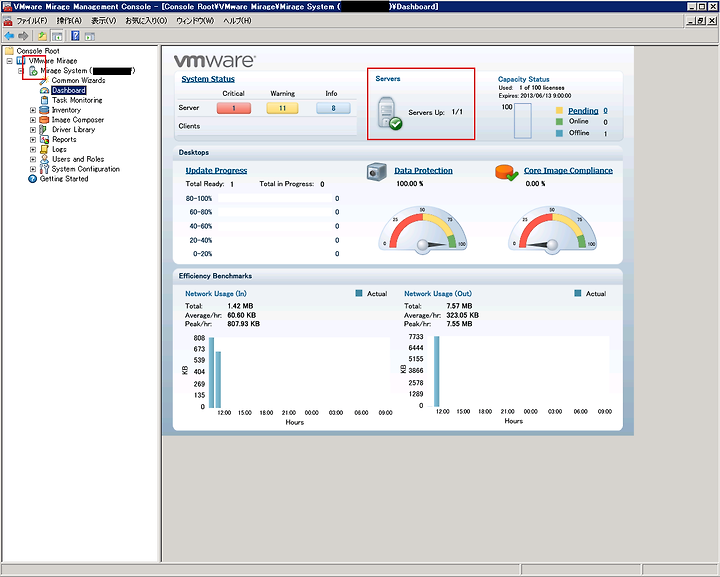Viewport: 720px width, 577px height.
Task: Click the "Servers Up: 1/1" text
Action: [x=436, y=112]
